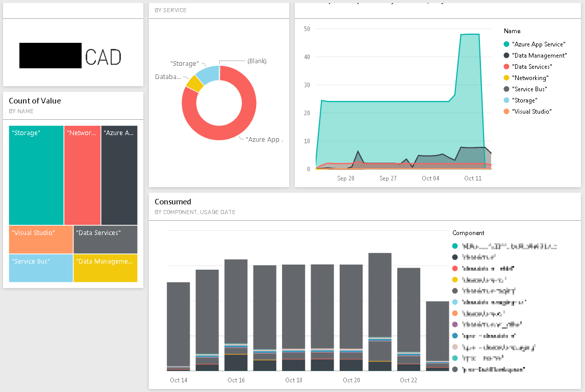Viewport: 585px width, 392px height.
Task: Click the orange dot beside "Visual Studio" legend
Action: click(506, 111)
